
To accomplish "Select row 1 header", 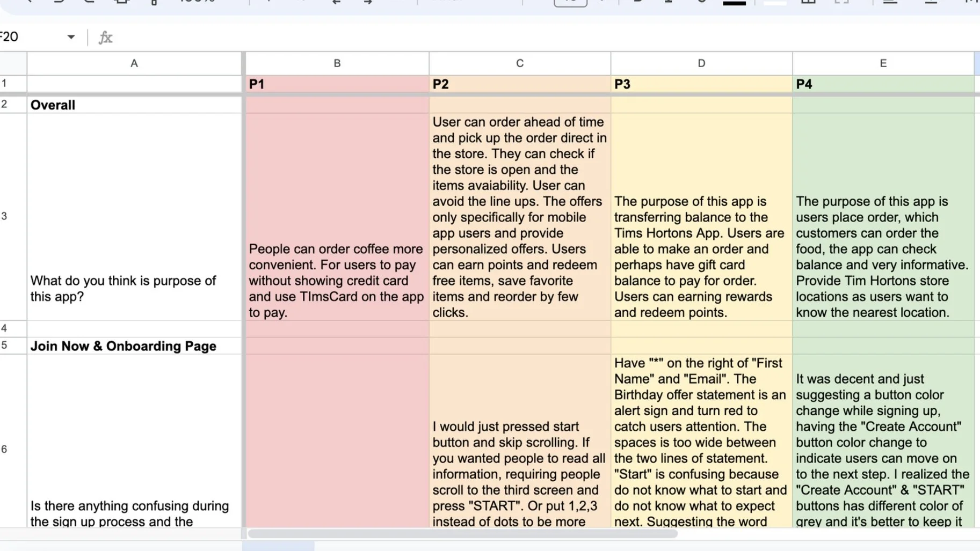I will click(13, 84).
